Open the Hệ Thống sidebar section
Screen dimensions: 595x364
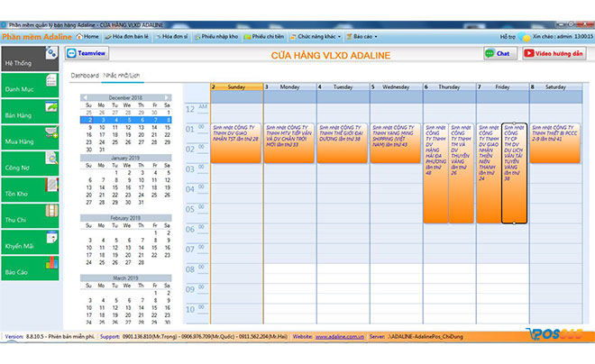pos(30,59)
